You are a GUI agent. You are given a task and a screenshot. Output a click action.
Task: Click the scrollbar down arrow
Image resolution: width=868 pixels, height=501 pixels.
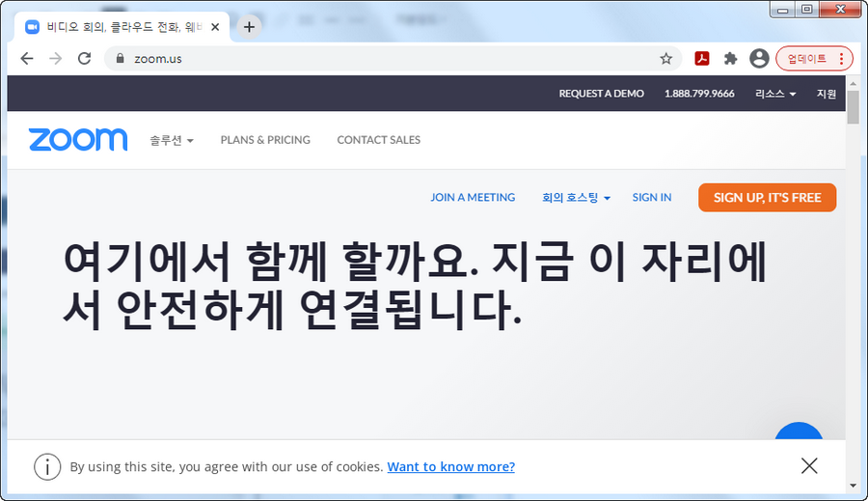pos(854,486)
